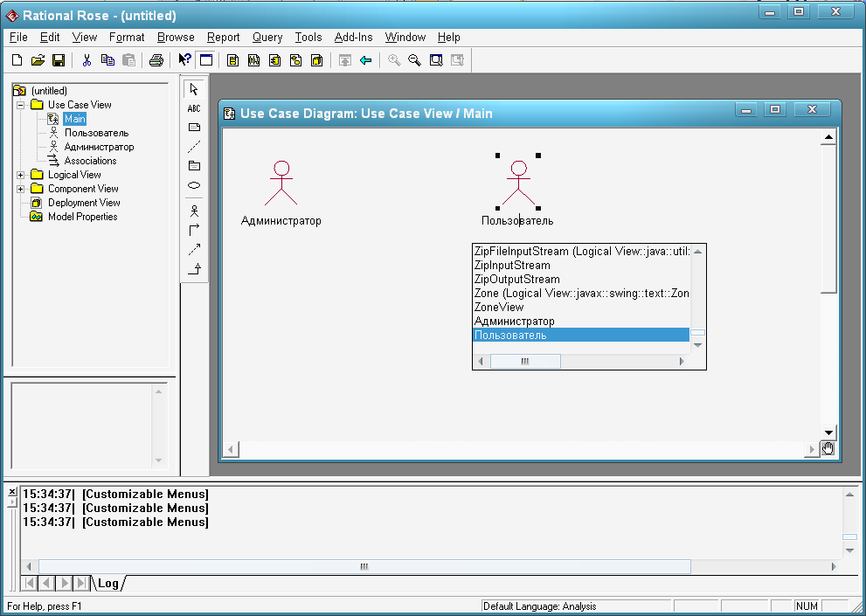Click the Paste clipboard icon
The image size is (866, 616).
click(x=128, y=60)
